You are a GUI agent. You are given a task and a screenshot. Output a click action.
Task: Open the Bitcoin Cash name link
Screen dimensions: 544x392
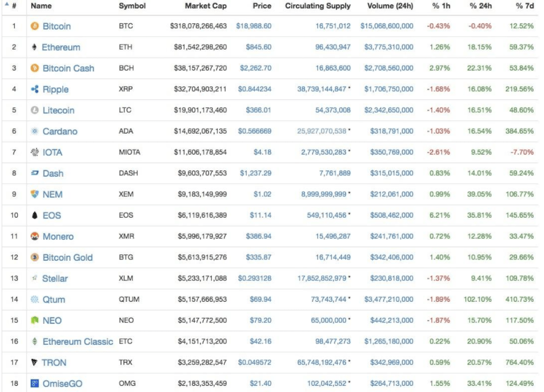68,68
